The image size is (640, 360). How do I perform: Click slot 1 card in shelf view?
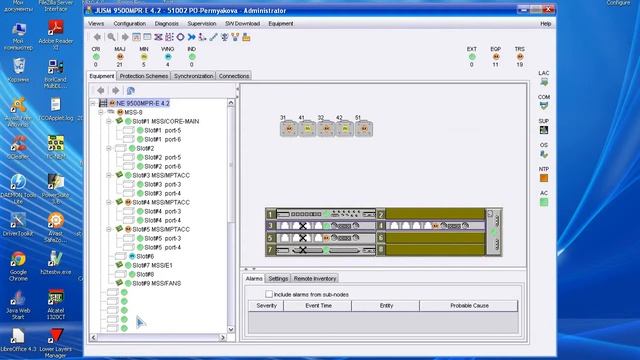(326, 214)
